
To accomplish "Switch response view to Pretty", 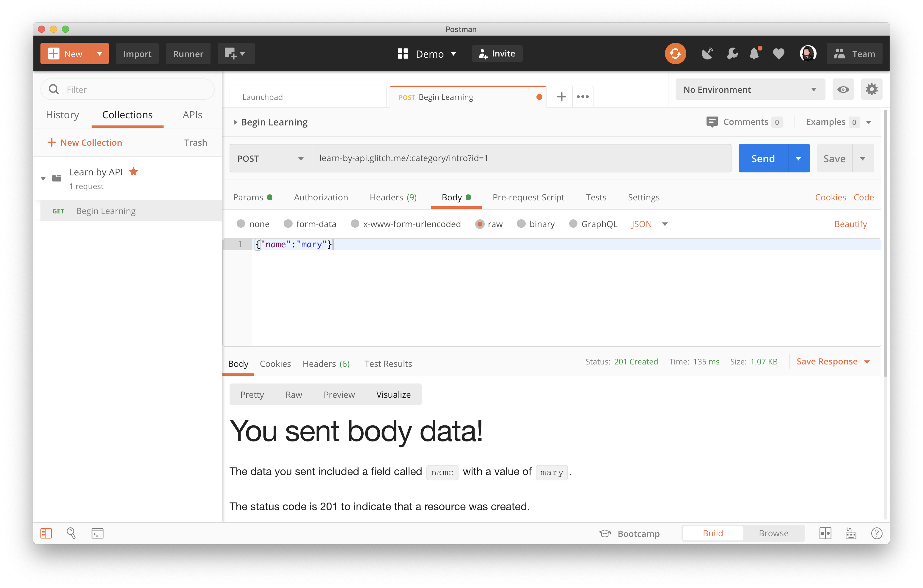I will (252, 394).
